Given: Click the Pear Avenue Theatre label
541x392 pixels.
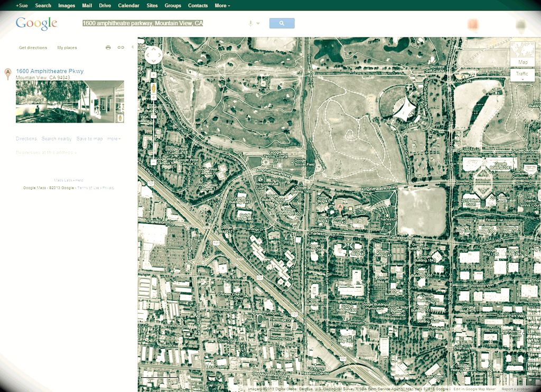Looking at the screenshot, I should coord(510,333).
